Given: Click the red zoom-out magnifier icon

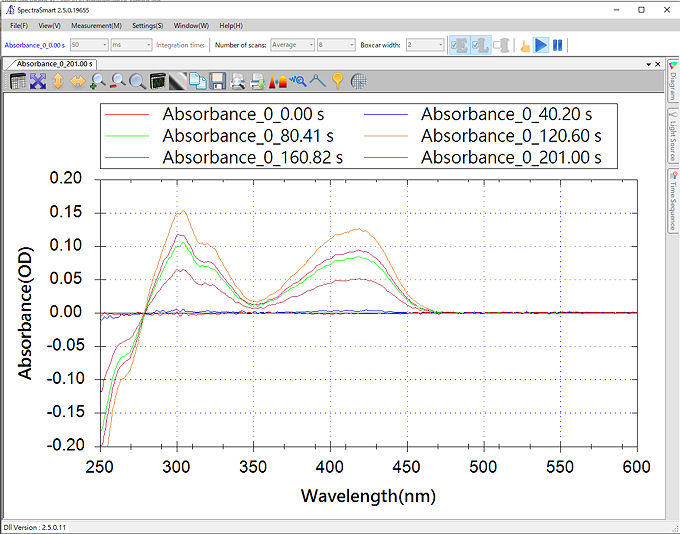Looking at the screenshot, I should coord(118,81).
